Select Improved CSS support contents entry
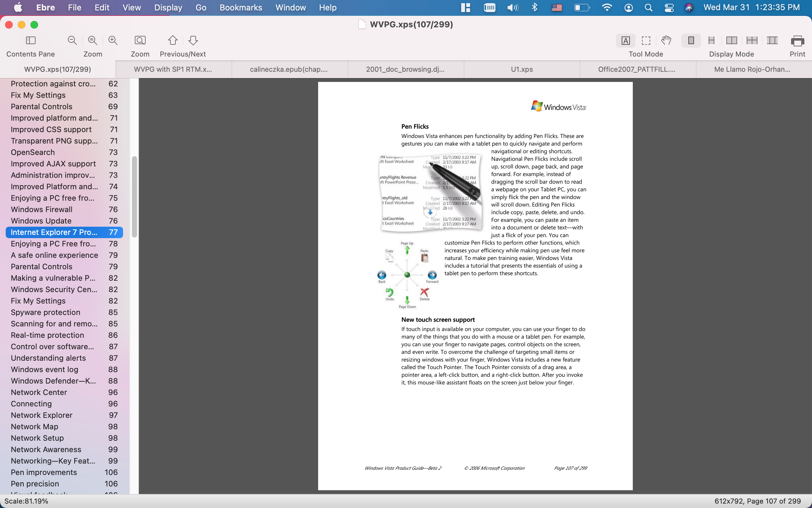Screen dimensions: 812x508 pos(64,129)
